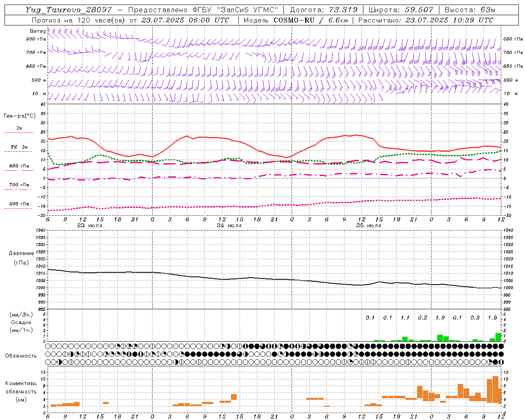Screen dimensions: 525x420
Task: Click the Широта: 59.507 latitude value
Action: [x=401, y=10]
